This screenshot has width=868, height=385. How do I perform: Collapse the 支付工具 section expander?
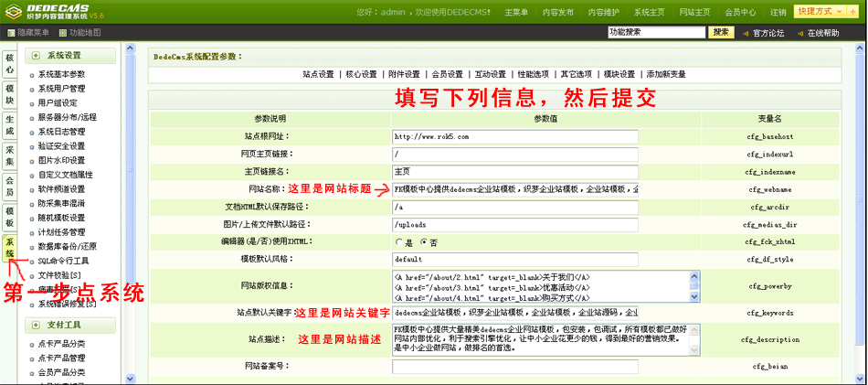(x=36, y=325)
